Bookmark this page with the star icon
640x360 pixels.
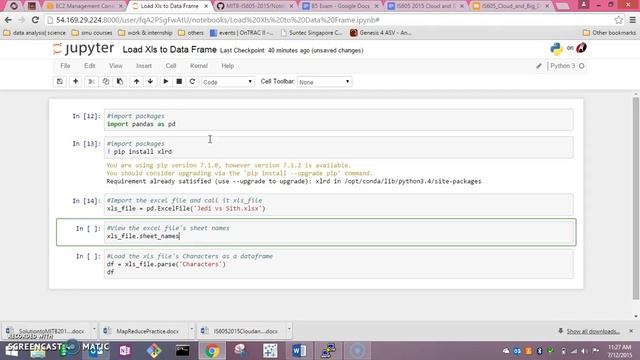619,20
